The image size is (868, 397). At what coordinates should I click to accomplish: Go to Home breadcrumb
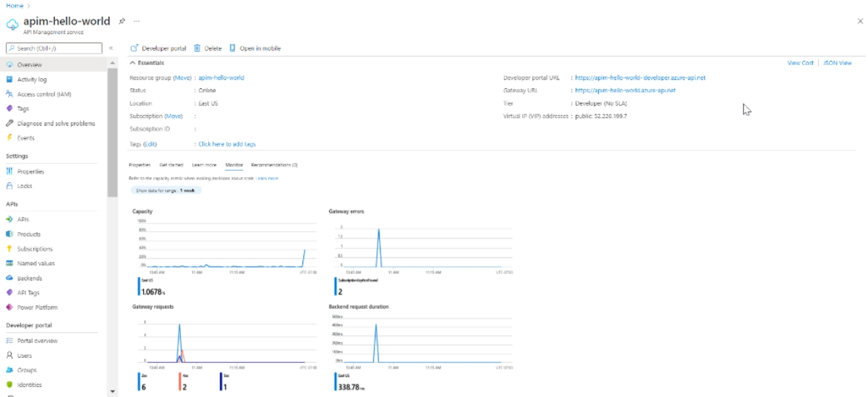tap(14, 5)
